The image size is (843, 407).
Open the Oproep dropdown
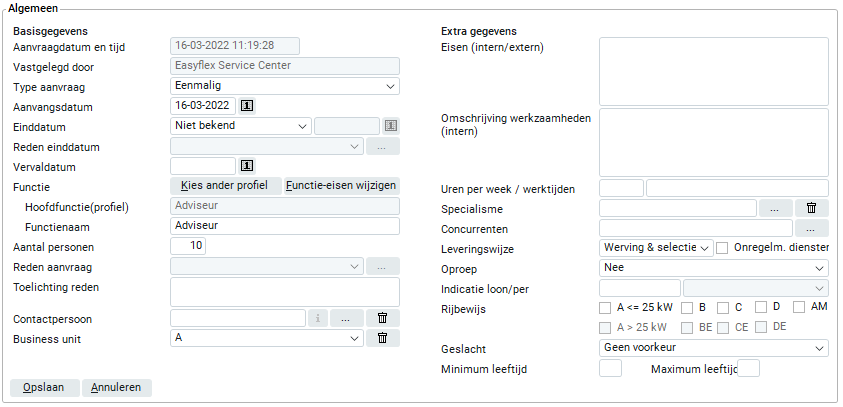714,268
